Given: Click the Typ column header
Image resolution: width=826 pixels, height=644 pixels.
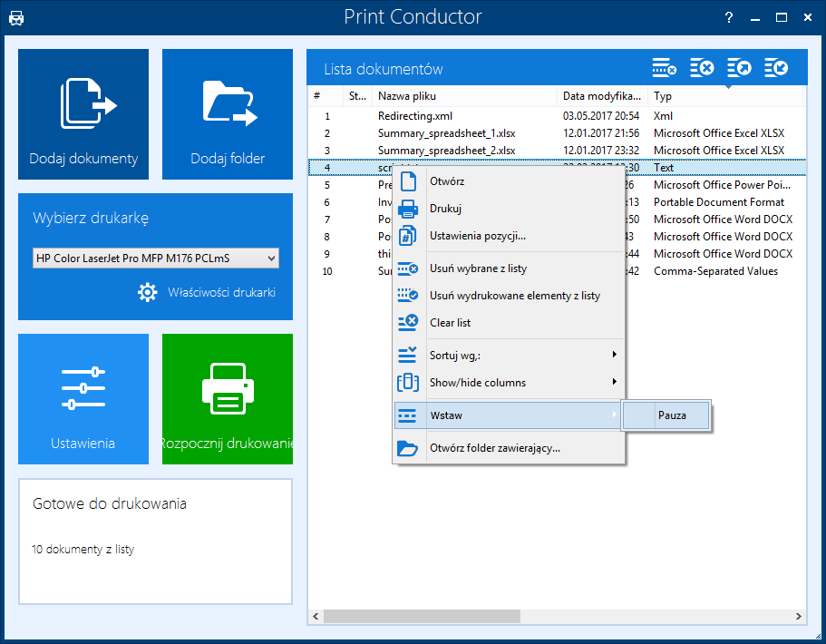Looking at the screenshot, I should click(x=725, y=96).
